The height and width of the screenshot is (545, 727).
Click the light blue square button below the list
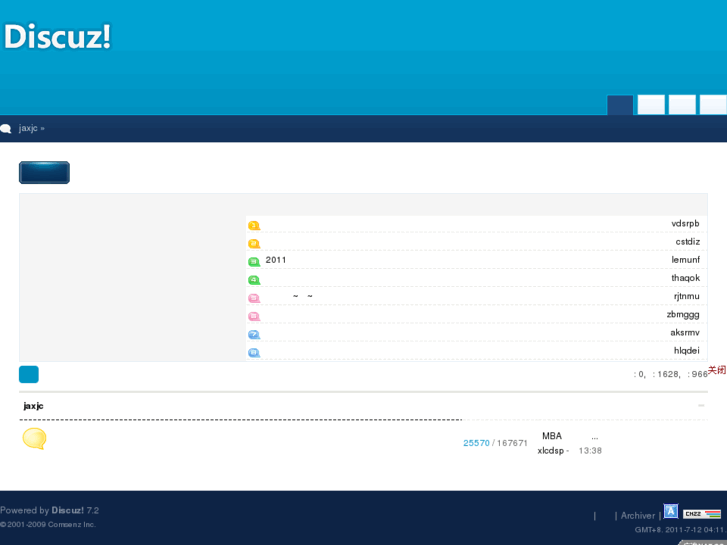pyautogui.click(x=29, y=374)
